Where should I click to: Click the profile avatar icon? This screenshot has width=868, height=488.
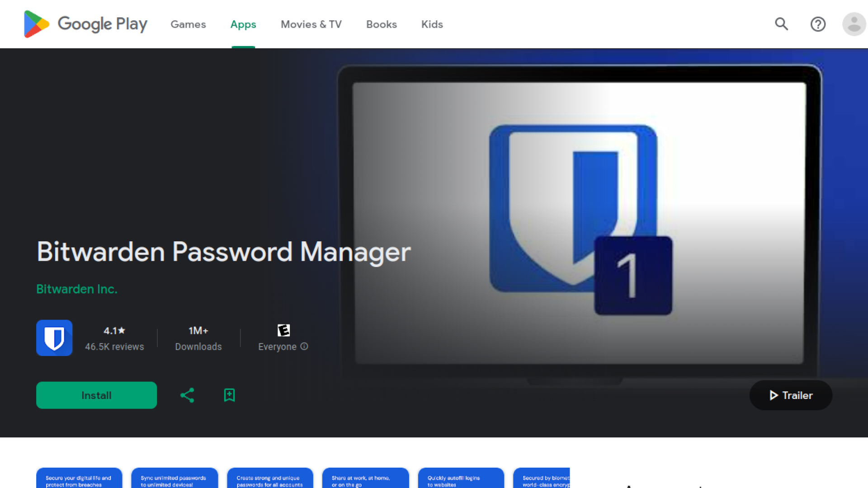(x=854, y=24)
